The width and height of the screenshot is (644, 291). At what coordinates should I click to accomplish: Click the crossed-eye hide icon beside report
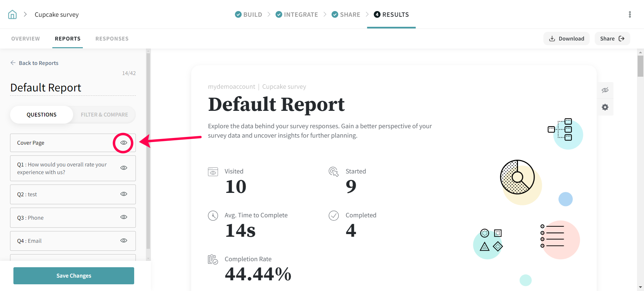[x=605, y=90]
